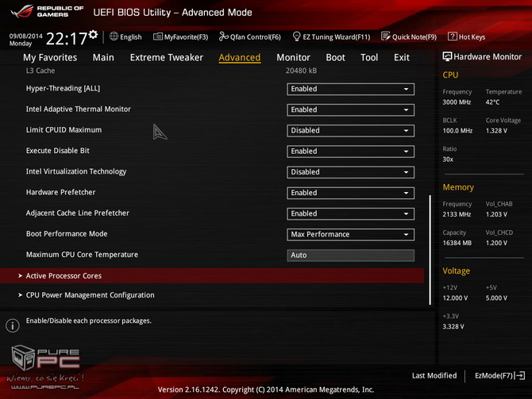The height and width of the screenshot is (399, 532).
Task: Expand Active Processor Cores submenu
Action: tap(212, 275)
